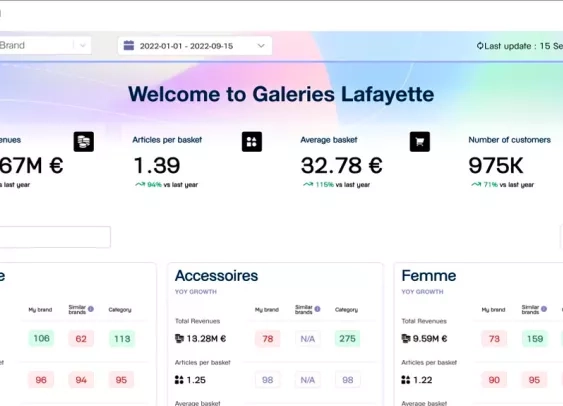The image size is (563, 406).
Task: Click the Welcome to Galeries Lafayette heading
Action: (x=281, y=94)
